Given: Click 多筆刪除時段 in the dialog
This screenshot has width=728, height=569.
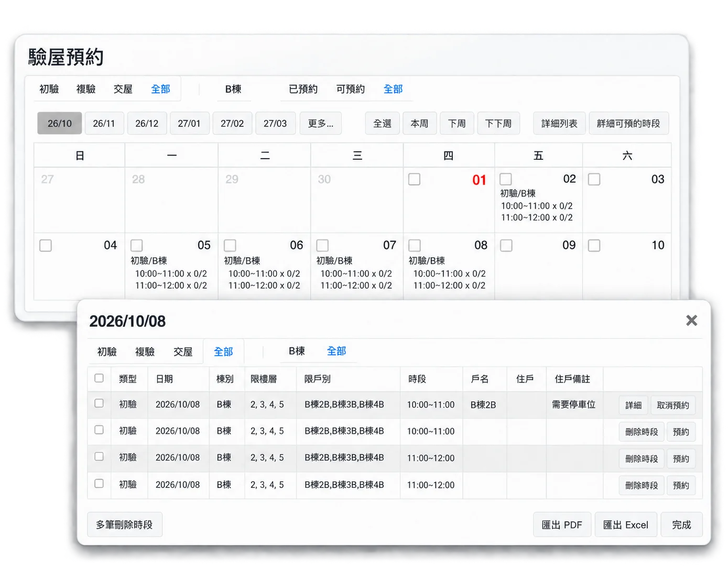Looking at the screenshot, I should click(x=124, y=524).
